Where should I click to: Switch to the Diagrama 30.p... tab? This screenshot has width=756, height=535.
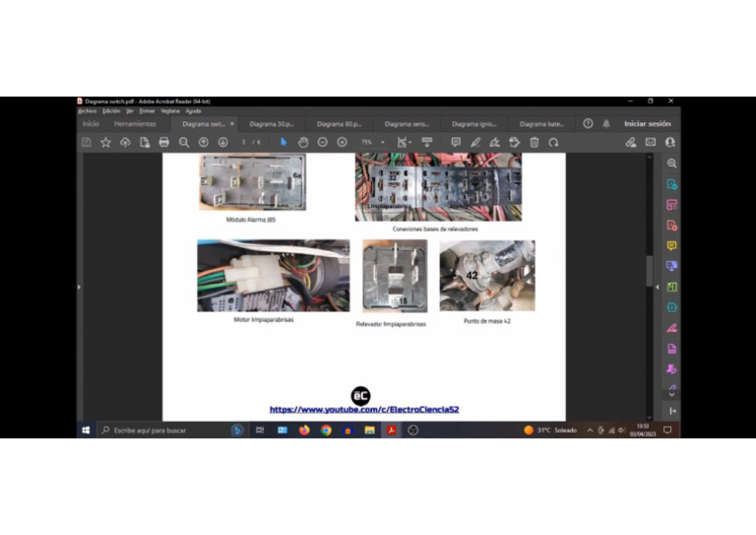pos(271,124)
